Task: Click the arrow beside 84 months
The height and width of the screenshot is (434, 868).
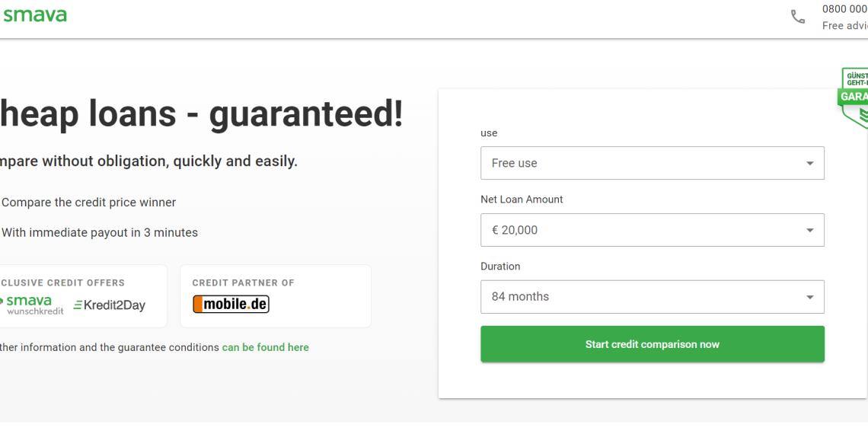Action: point(809,297)
